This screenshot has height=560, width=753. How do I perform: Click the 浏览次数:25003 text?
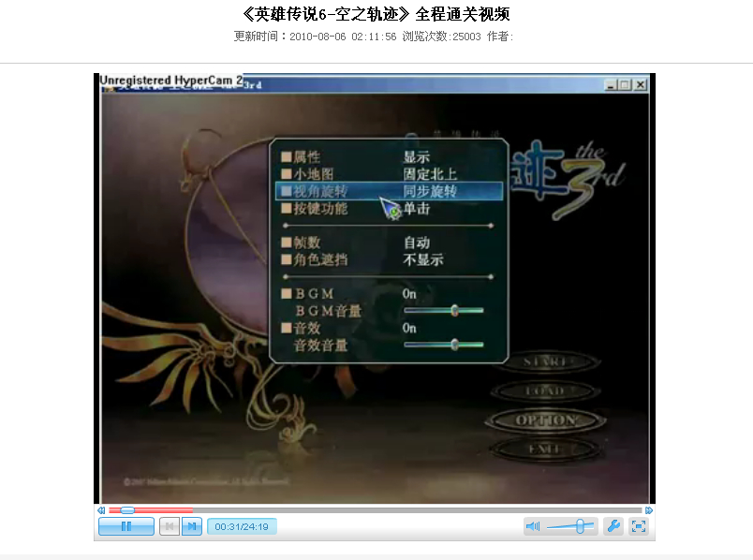click(441, 37)
